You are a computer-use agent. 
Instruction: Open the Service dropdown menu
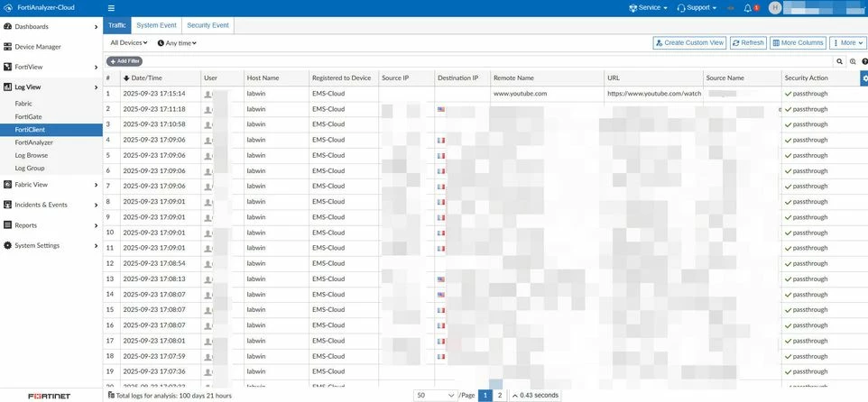coord(648,8)
